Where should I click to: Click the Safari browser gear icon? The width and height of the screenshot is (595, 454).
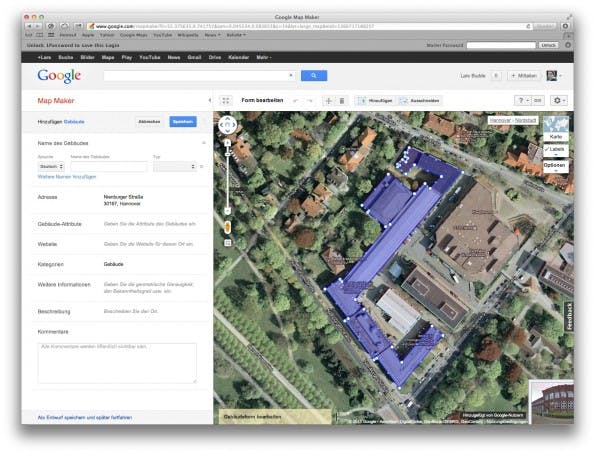pos(565,26)
